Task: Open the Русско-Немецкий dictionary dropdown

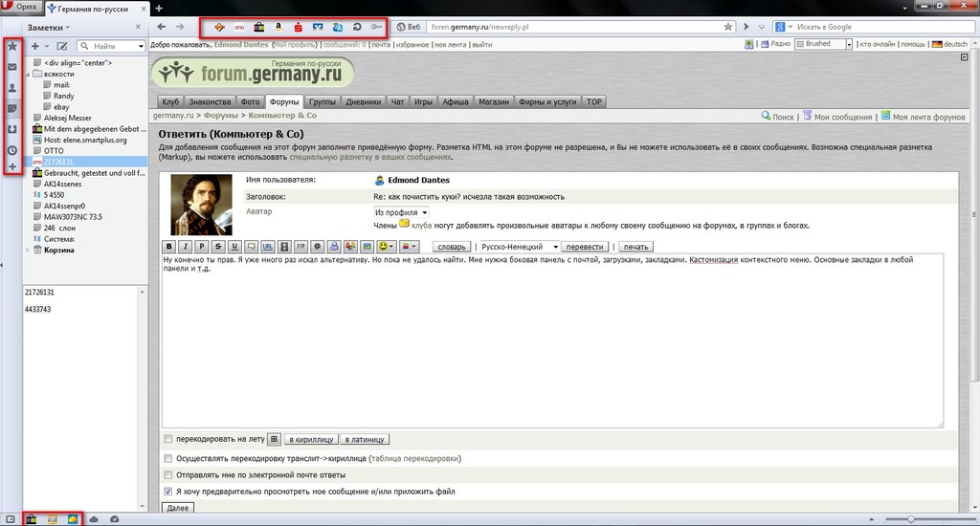Action: (x=518, y=247)
